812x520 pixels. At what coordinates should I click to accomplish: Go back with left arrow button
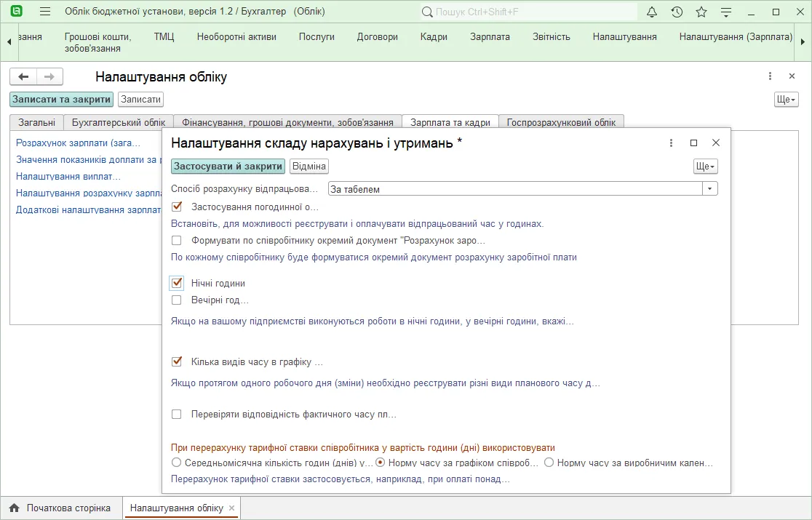[23, 76]
